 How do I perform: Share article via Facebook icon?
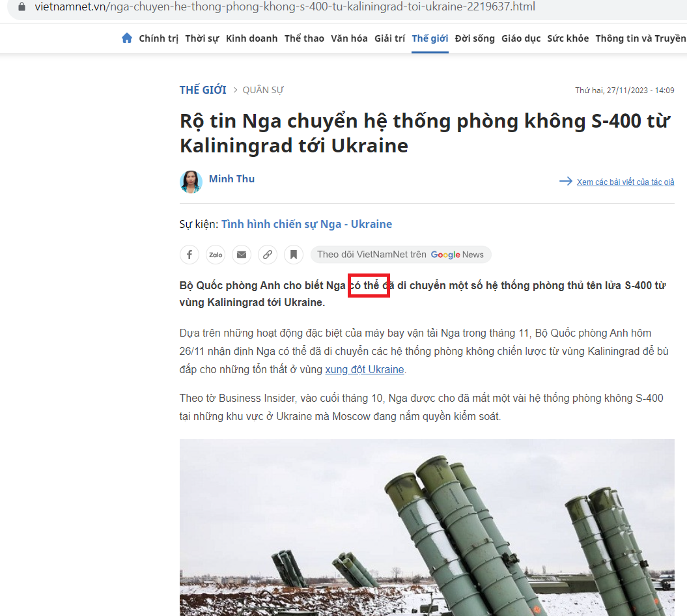click(x=189, y=255)
